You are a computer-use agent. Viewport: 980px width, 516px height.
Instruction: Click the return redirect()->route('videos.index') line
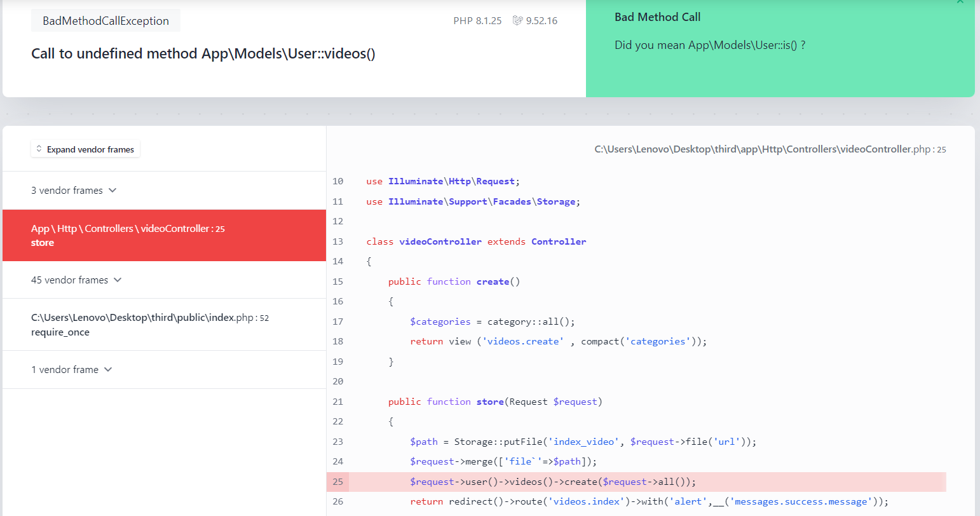click(650, 501)
